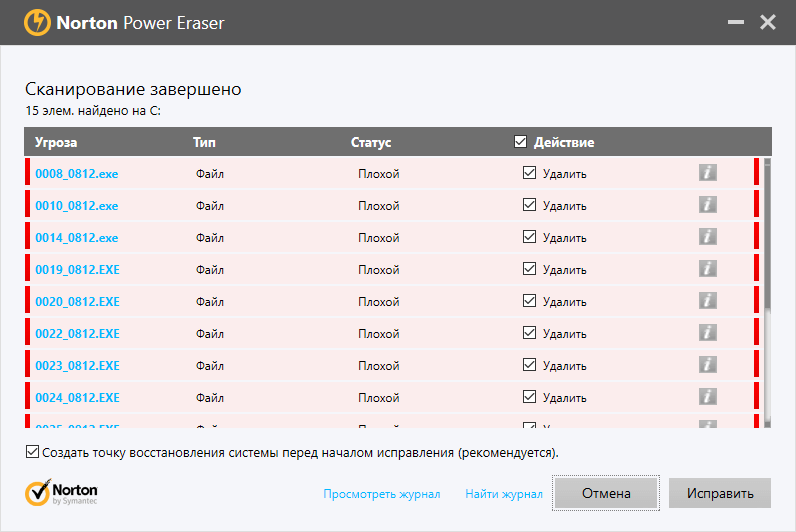
Task: Click the Исправить button
Action: coord(719,493)
